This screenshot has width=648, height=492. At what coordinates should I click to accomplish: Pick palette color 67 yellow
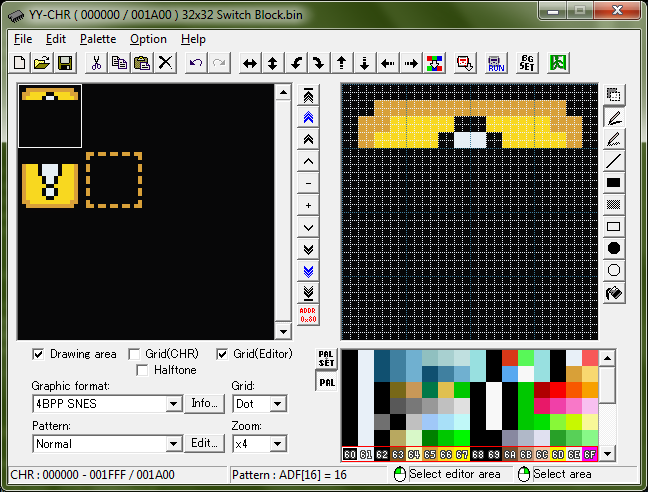(x=462, y=454)
